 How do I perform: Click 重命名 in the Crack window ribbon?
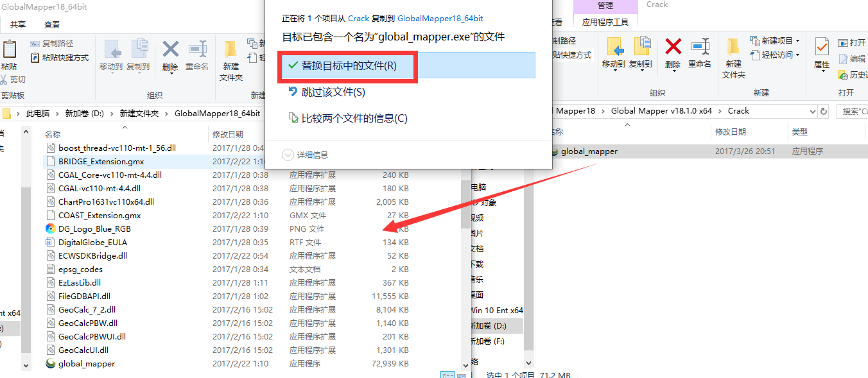700,53
